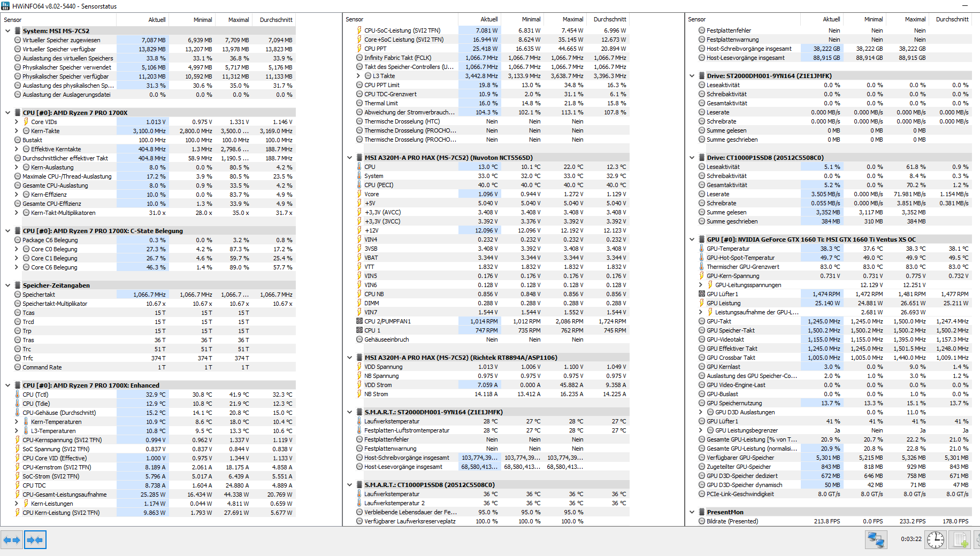980x556 pixels.
Task: Click chip icon beside System: MSI MS-7C52
Action: coord(18,31)
